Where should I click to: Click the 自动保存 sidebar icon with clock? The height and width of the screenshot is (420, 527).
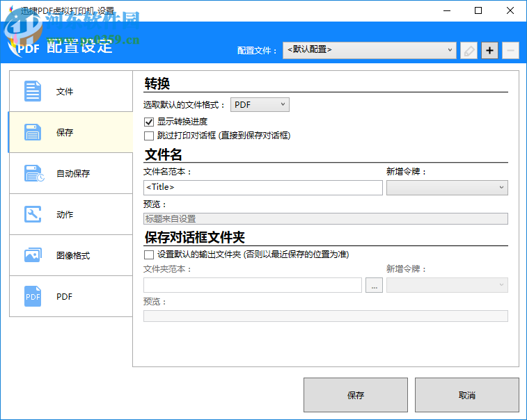pos(33,173)
